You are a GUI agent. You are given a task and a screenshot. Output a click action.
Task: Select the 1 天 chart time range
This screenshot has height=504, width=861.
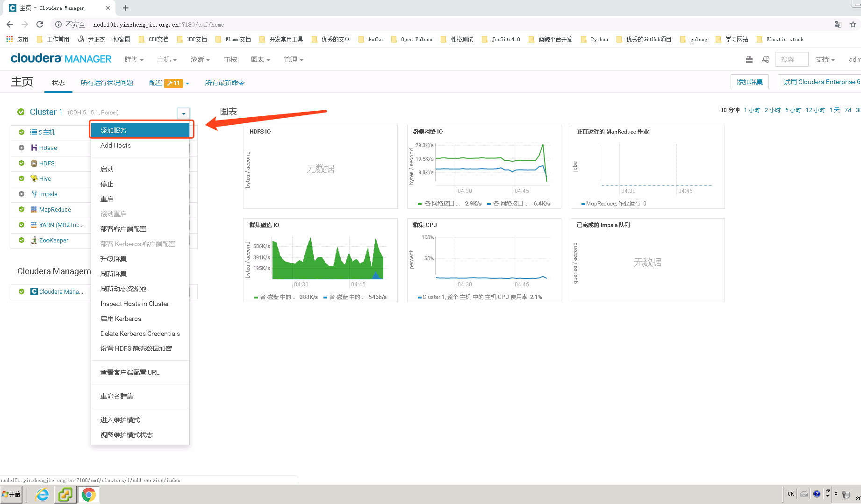[x=835, y=110]
